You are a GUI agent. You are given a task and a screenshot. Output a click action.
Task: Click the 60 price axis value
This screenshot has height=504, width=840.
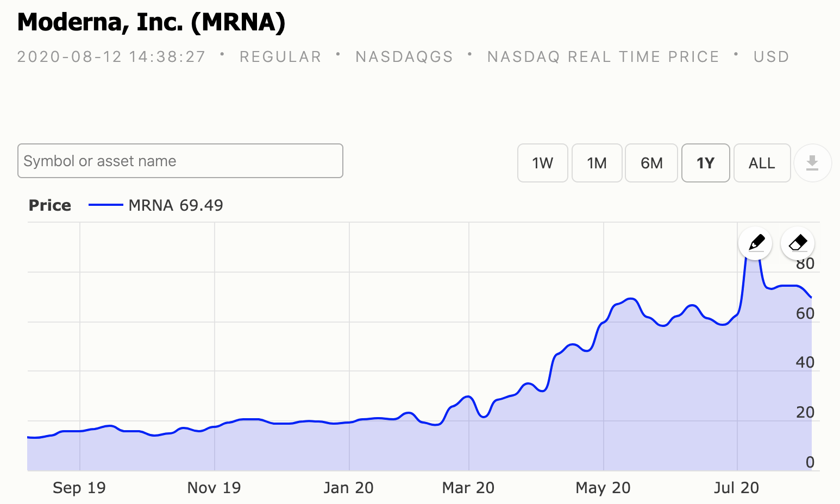[805, 313]
